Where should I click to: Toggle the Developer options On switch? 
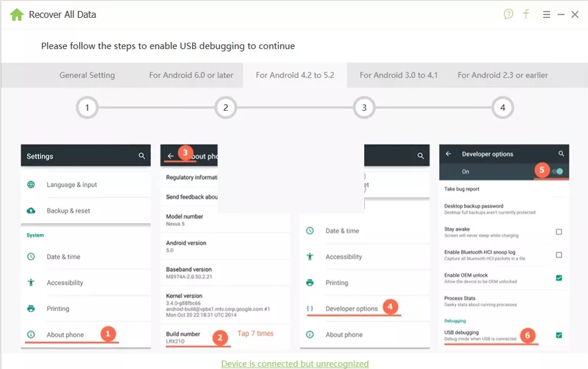[x=557, y=171]
